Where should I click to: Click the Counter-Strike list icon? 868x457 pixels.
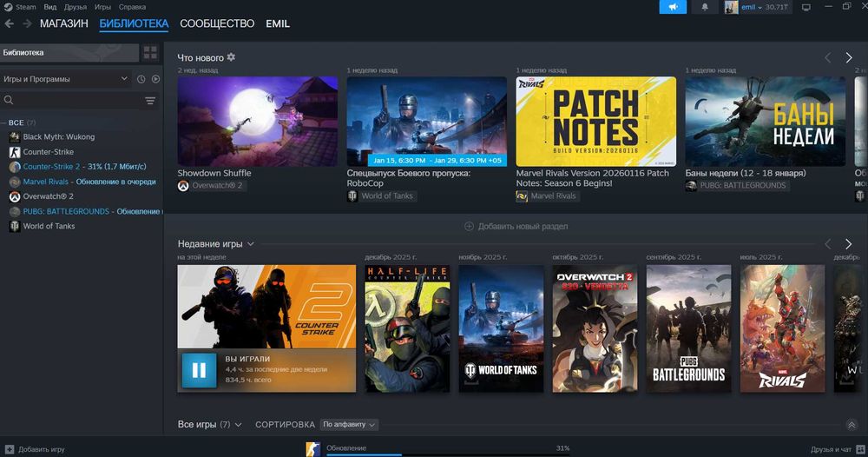coord(15,152)
